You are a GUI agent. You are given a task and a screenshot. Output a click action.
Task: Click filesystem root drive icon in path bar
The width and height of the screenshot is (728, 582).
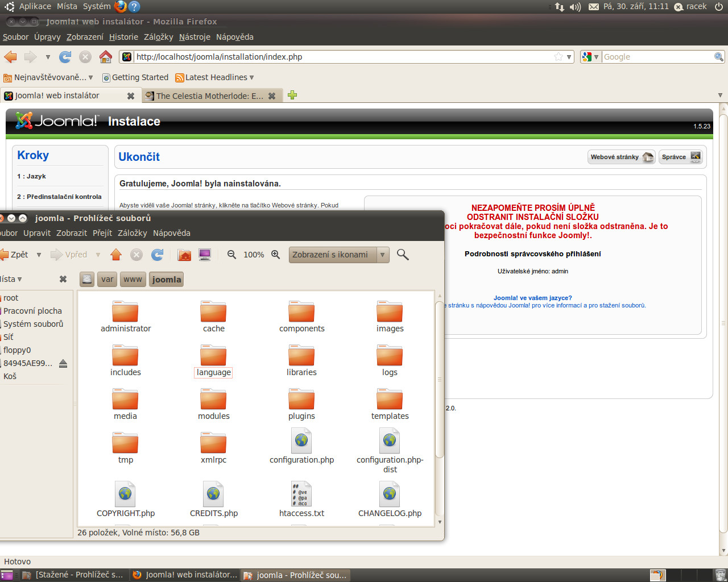87,279
